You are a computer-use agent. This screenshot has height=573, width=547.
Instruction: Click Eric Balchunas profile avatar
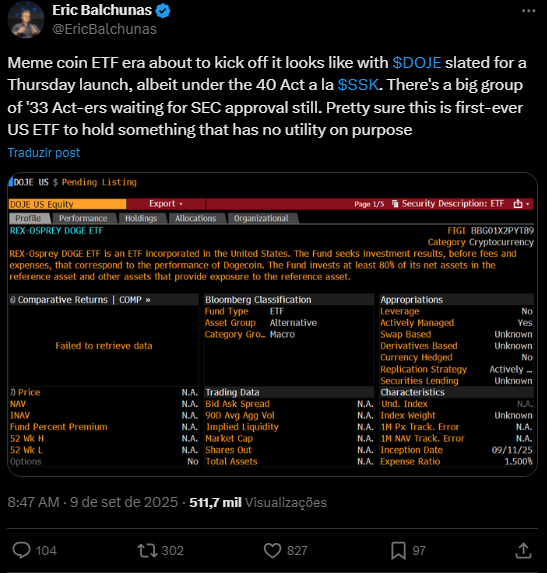(26, 20)
